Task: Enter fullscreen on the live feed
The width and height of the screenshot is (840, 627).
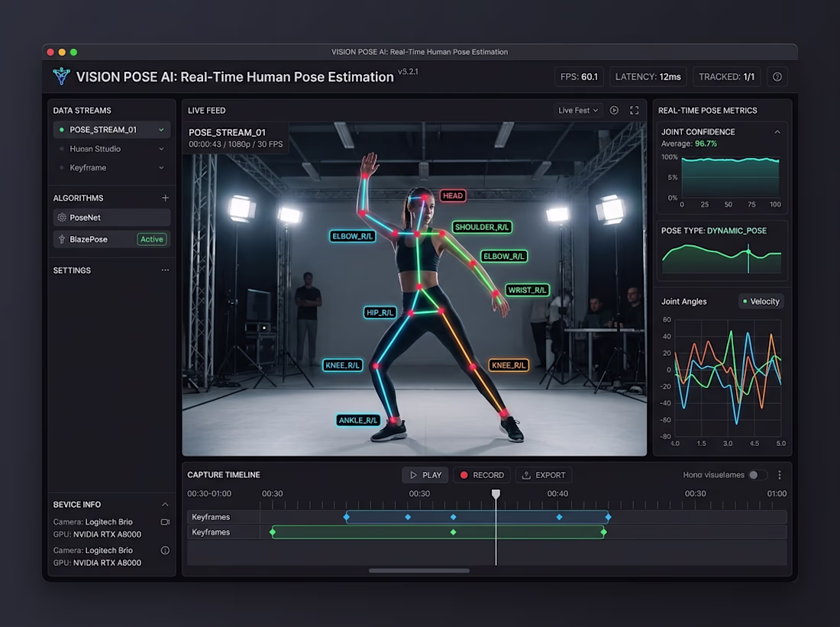Action: [635, 110]
